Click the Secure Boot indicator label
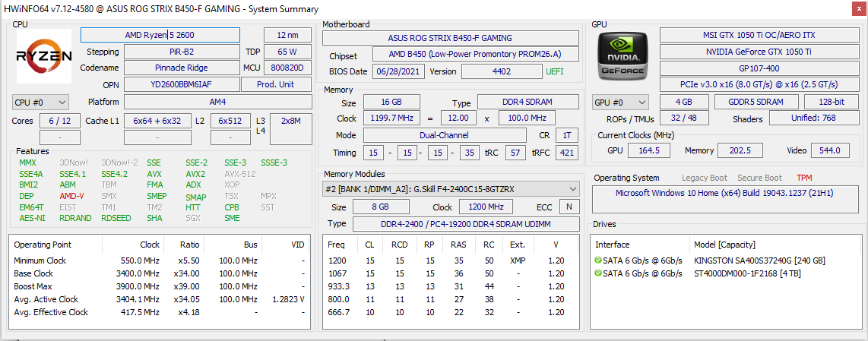This screenshot has height=341, width=868. (x=759, y=178)
